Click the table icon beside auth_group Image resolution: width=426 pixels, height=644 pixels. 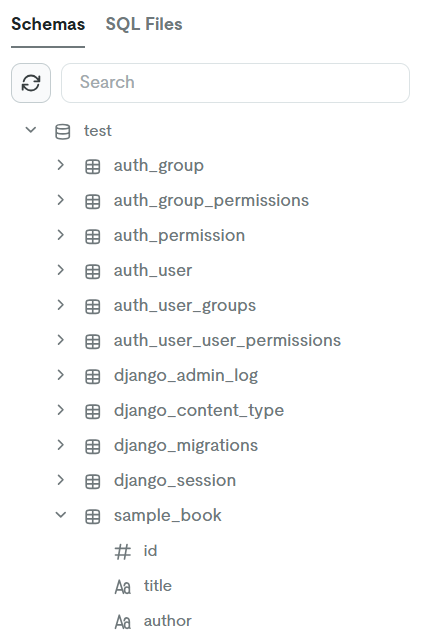point(92,167)
